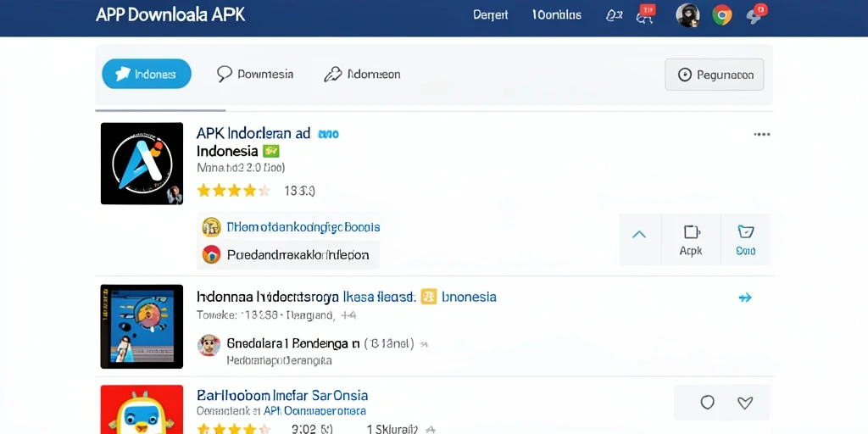This screenshot has height=434, width=868.
Task: Open the cart icon with red badge
Action: 645,15
